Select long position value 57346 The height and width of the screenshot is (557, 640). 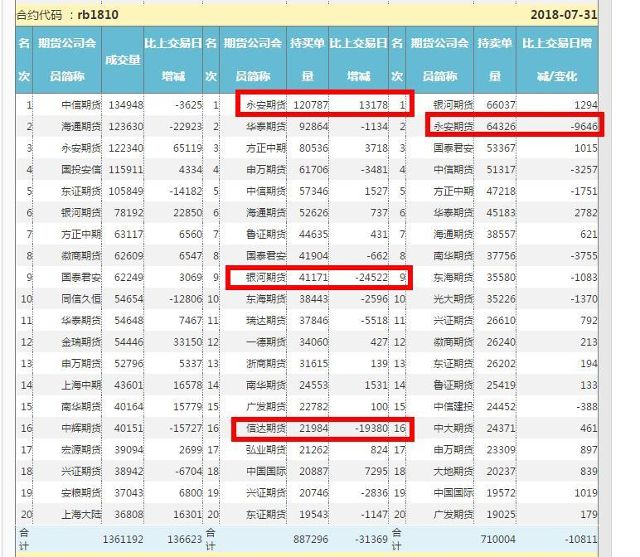pos(313,191)
